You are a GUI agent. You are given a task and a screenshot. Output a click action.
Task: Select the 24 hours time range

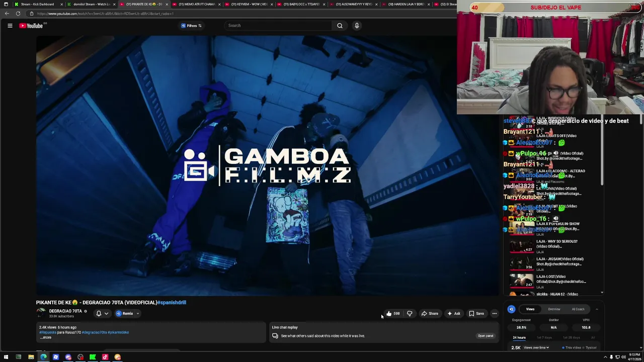pos(519,338)
